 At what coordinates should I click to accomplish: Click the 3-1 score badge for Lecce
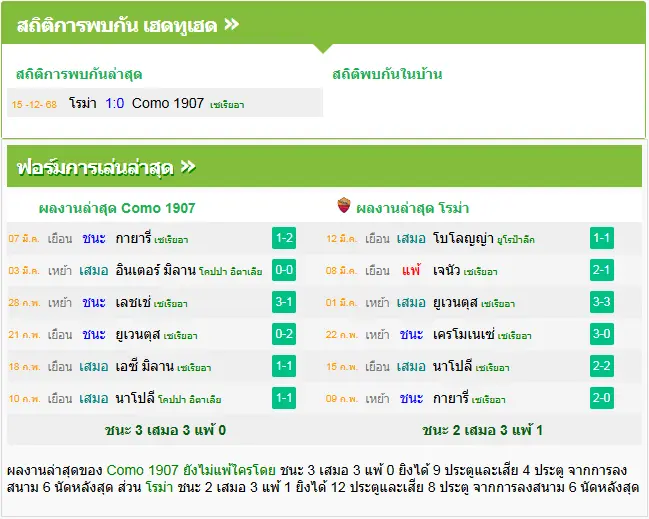[284, 302]
